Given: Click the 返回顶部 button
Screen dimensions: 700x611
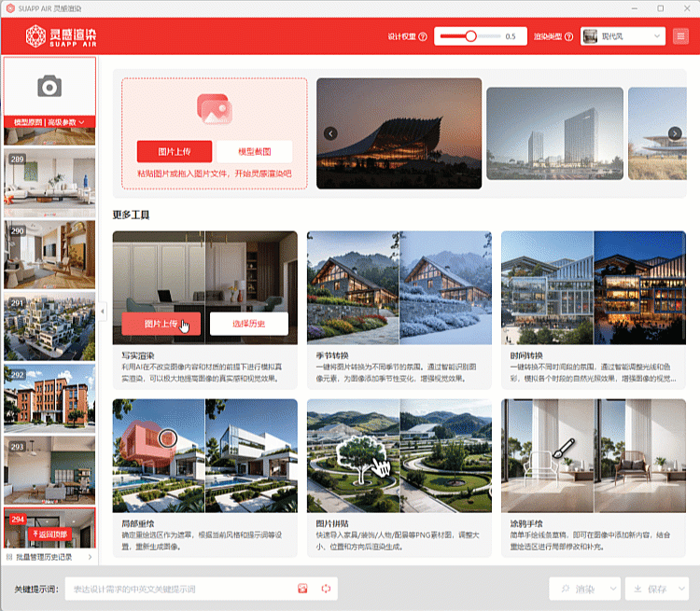Looking at the screenshot, I should tap(49, 534).
